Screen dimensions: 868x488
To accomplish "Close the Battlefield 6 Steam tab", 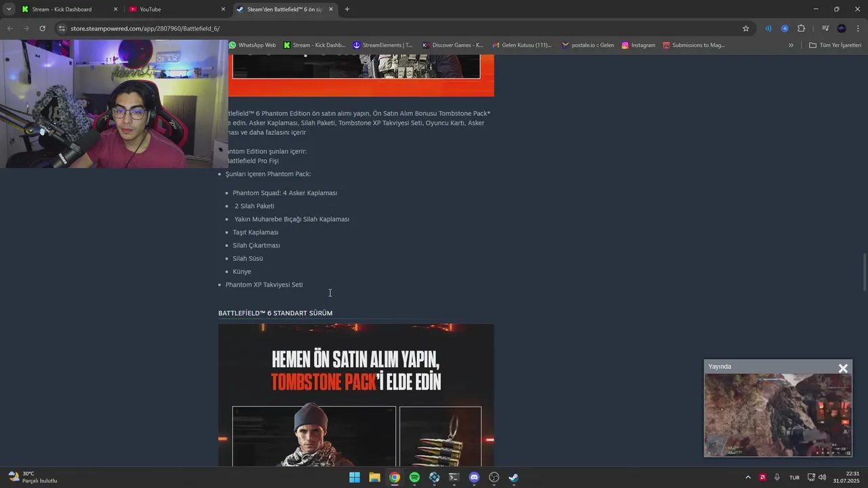I will click(331, 9).
